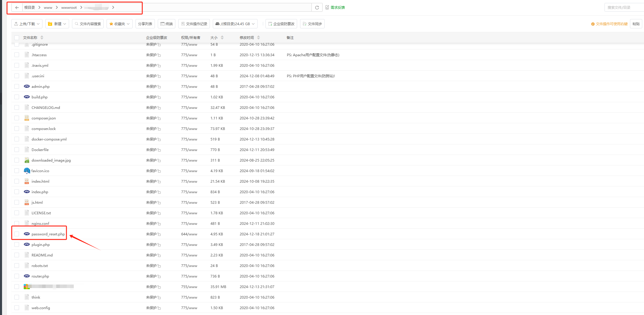
Task: Click the lock icon in .htaccess row
Action: point(159,55)
